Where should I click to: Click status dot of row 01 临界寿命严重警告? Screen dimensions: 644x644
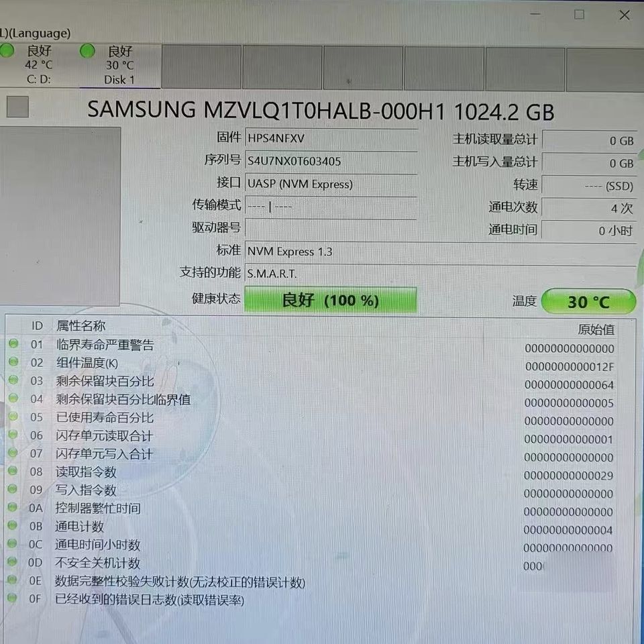tap(13, 343)
